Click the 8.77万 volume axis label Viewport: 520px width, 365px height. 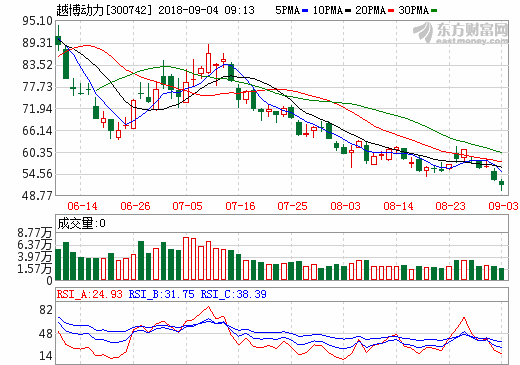tap(35, 233)
